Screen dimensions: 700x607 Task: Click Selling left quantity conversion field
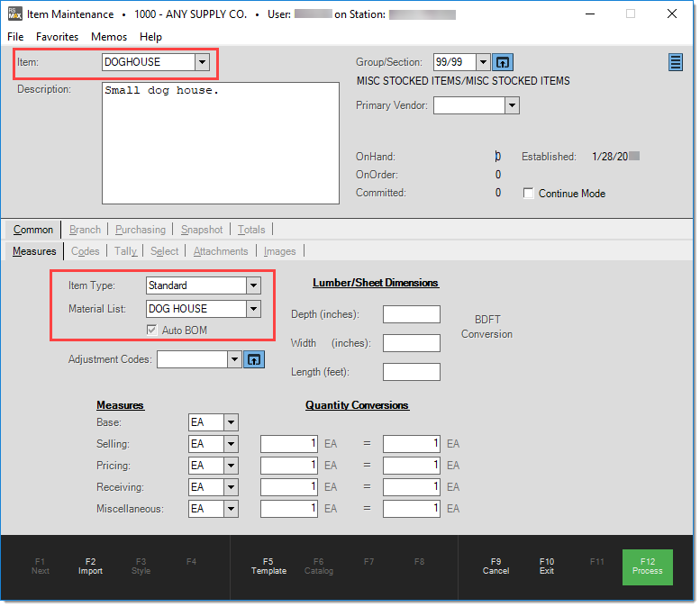[290, 446]
